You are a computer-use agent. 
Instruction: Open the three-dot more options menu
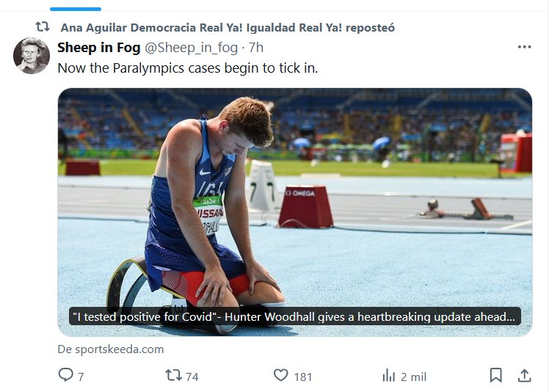click(x=524, y=47)
